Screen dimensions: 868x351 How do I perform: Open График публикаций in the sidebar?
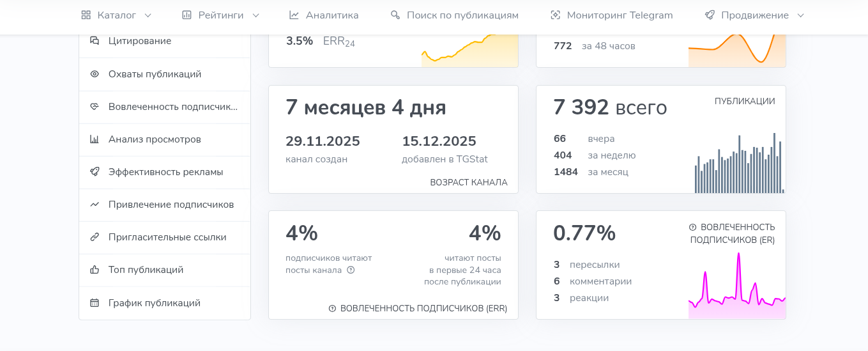click(x=165, y=303)
